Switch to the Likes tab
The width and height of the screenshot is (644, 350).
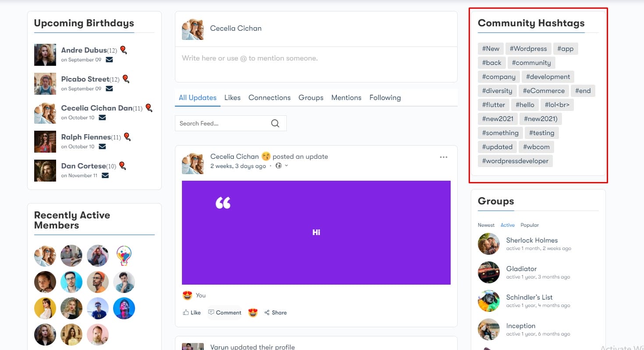(x=232, y=98)
